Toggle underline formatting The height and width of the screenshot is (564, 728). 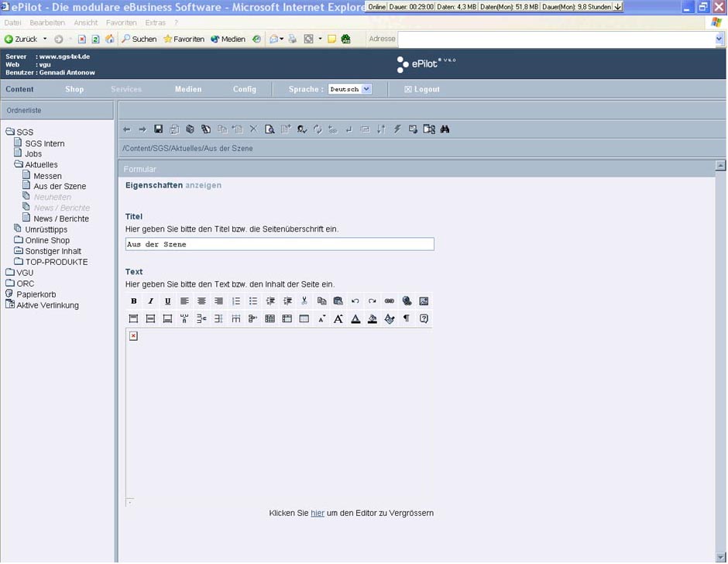click(167, 301)
